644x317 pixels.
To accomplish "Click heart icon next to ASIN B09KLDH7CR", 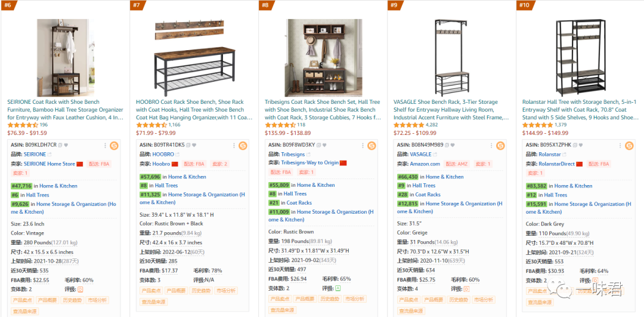I will coord(66,145).
